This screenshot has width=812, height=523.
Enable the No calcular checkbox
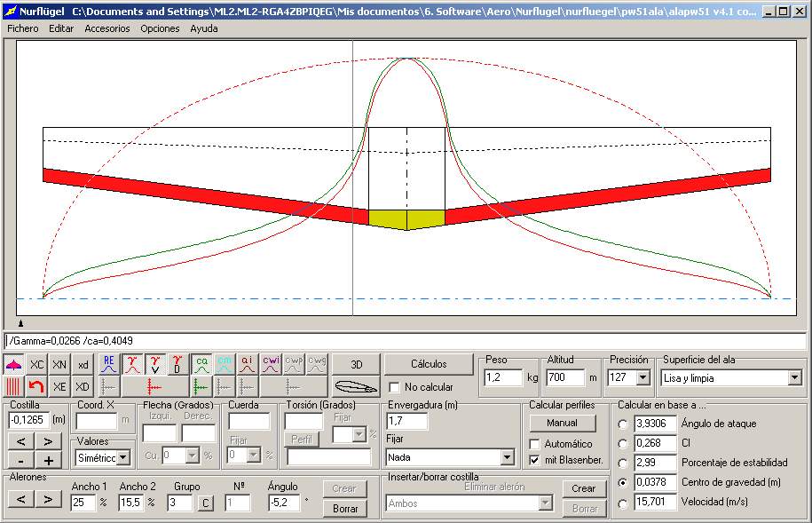(x=395, y=387)
